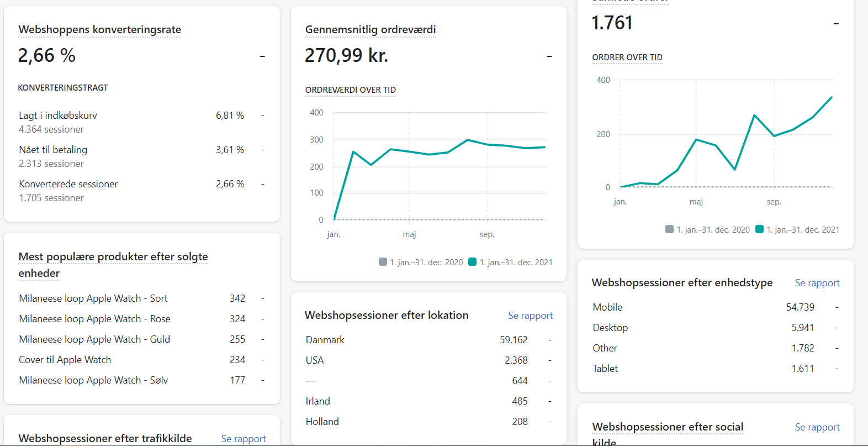Click the ORDREVÆRDI OVER TID label
This screenshot has width=868, height=446.
coord(350,90)
